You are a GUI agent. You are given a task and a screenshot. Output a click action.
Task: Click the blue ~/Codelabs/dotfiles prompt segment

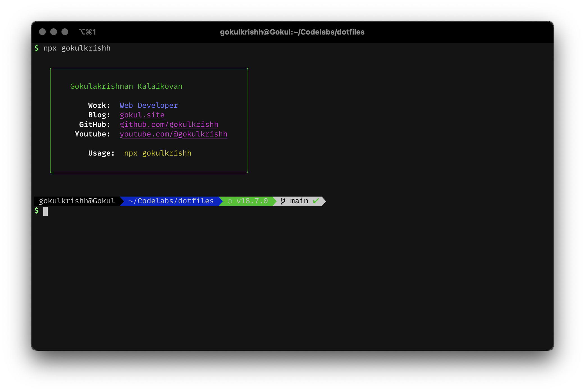(171, 201)
